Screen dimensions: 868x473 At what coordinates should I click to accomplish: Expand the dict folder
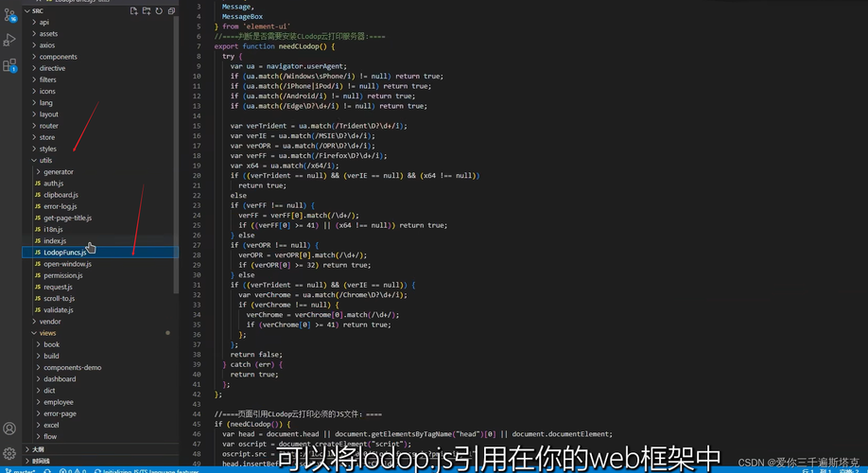click(x=100, y=391)
